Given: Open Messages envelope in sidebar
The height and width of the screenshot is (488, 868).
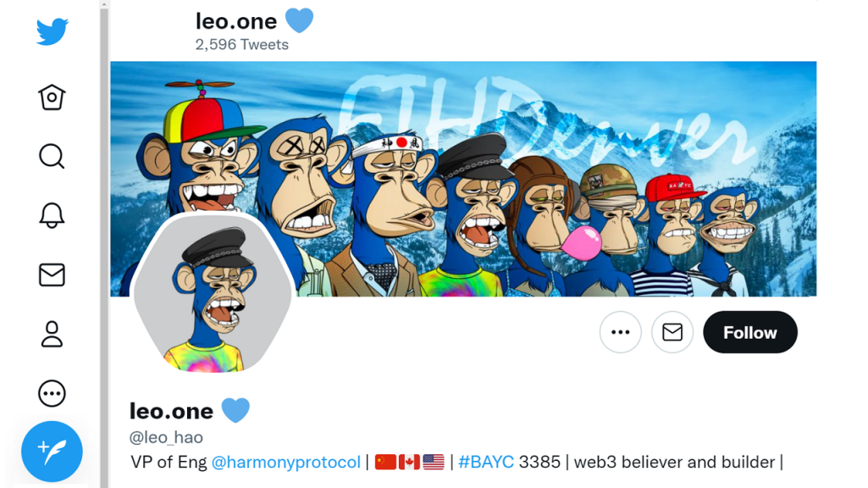Looking at the screenshot, I should tap(52, 274).
